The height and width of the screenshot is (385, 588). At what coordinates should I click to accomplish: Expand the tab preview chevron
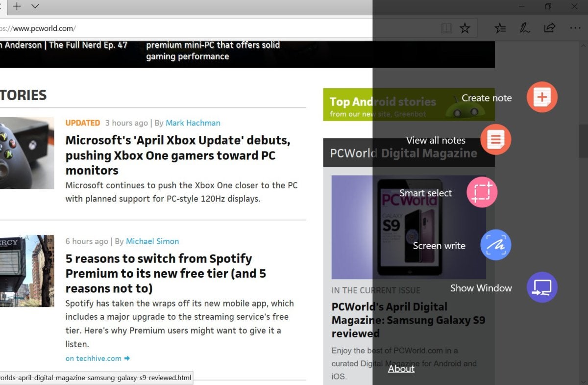35,6
